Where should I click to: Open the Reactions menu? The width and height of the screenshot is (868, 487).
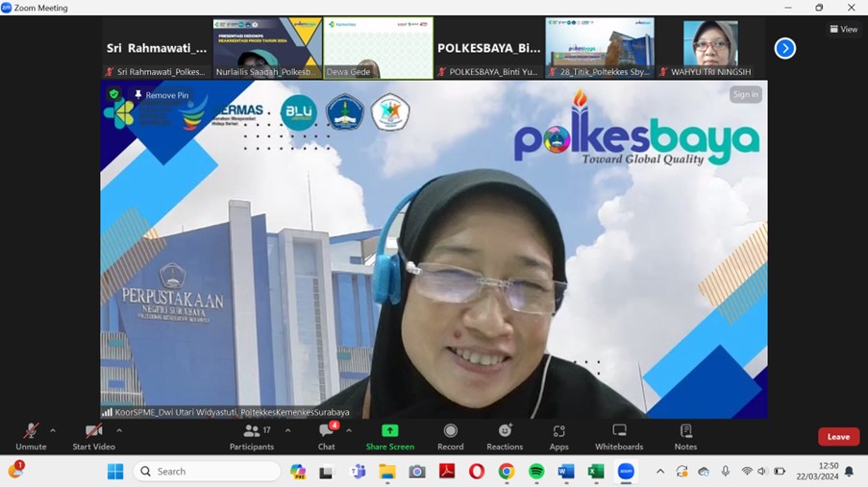tap(505, 437)
